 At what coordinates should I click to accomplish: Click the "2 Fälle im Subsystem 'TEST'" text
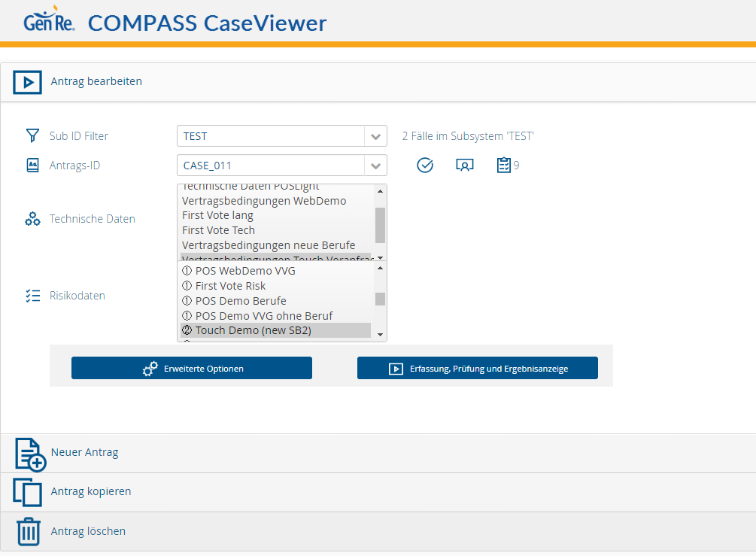(468, 136)
